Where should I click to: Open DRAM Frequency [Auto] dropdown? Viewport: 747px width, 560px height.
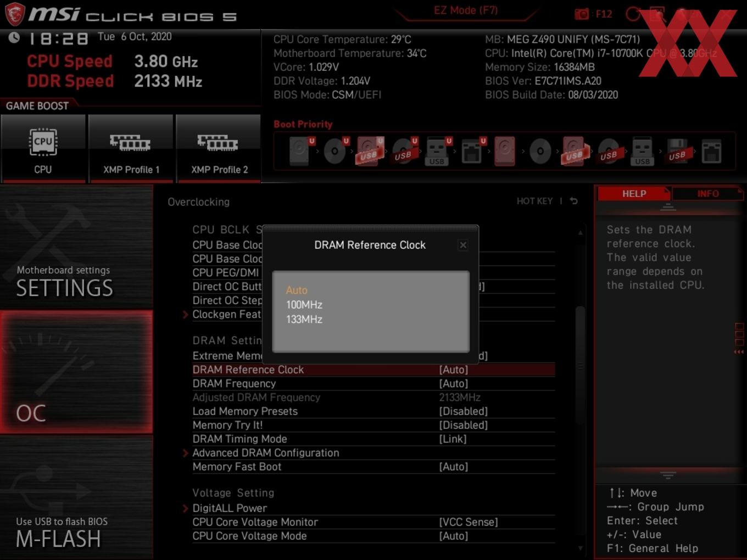click(x=454, y=384)
